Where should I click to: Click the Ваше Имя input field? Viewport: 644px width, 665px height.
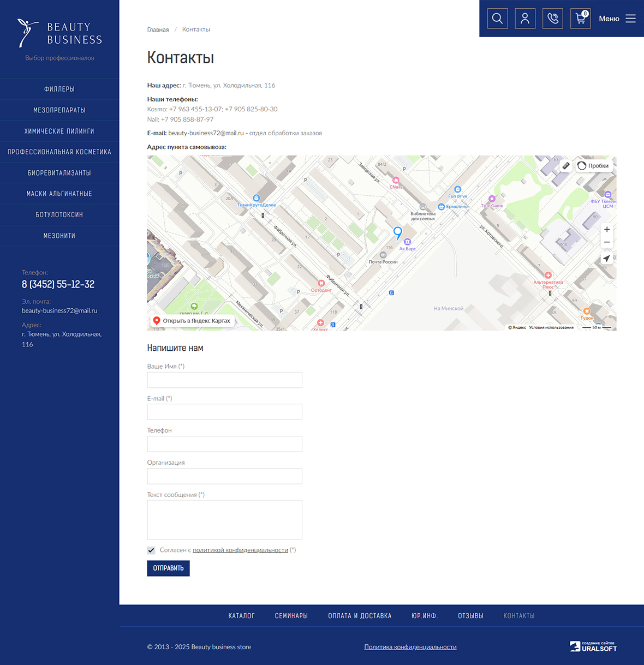[224, 380]
